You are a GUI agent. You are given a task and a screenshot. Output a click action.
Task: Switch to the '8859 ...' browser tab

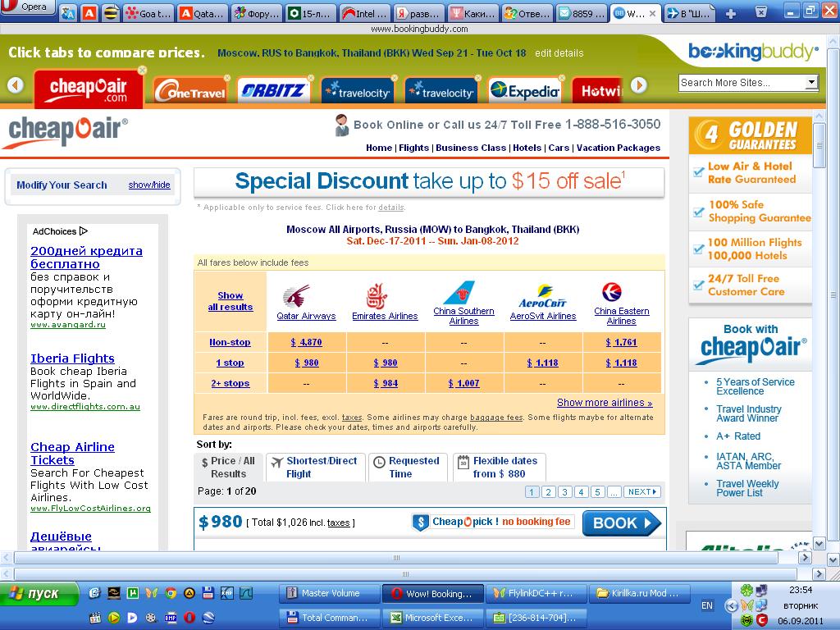582,13
